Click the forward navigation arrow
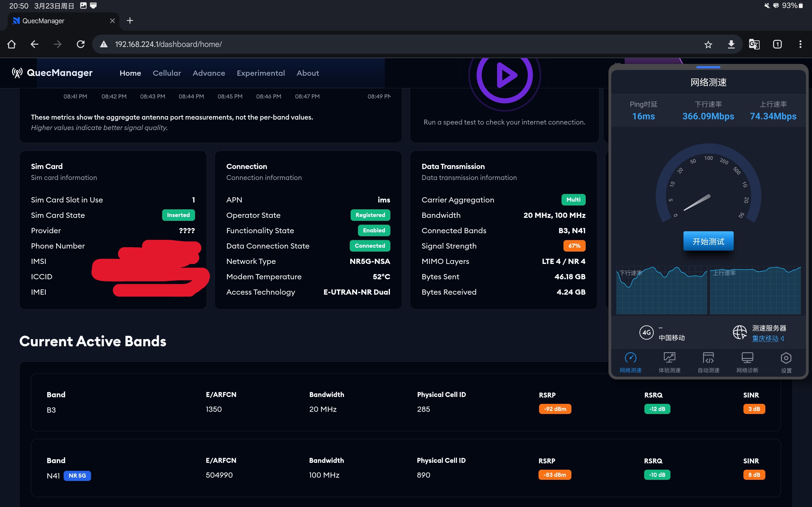 click(x=57, y=44)
